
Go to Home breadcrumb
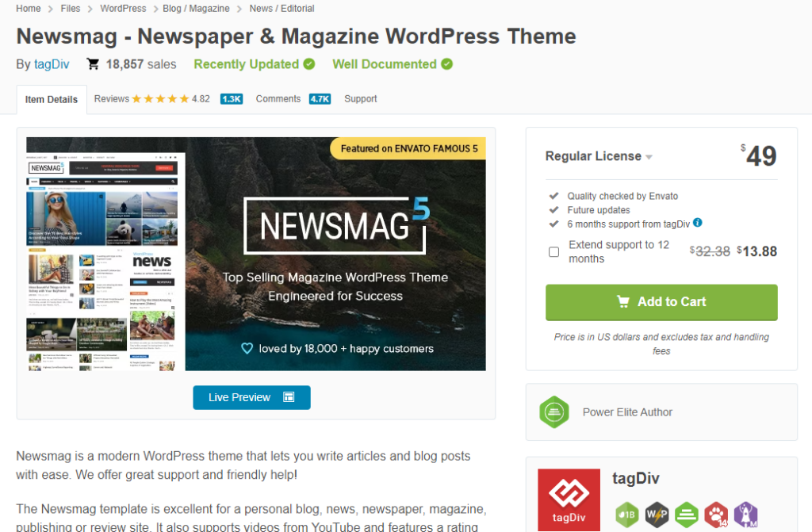[x=29, y=8]
